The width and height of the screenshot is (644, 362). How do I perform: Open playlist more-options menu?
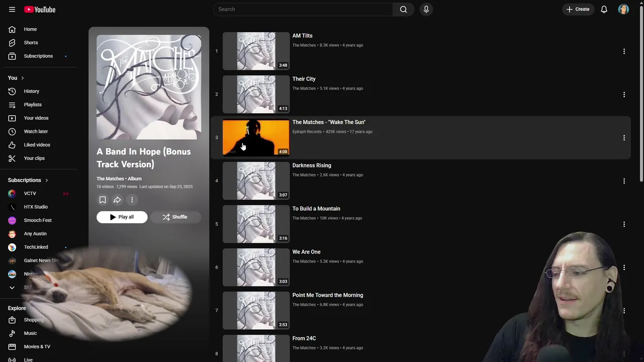coord(132,200)
